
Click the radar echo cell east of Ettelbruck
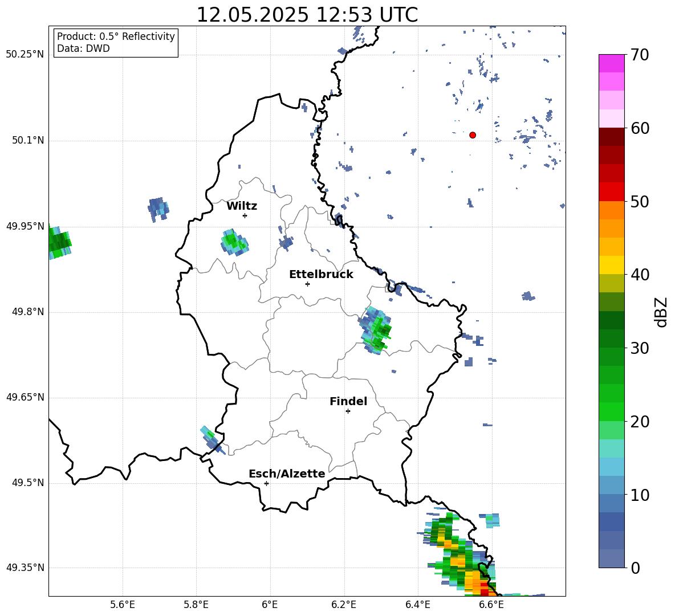point(375,331)
